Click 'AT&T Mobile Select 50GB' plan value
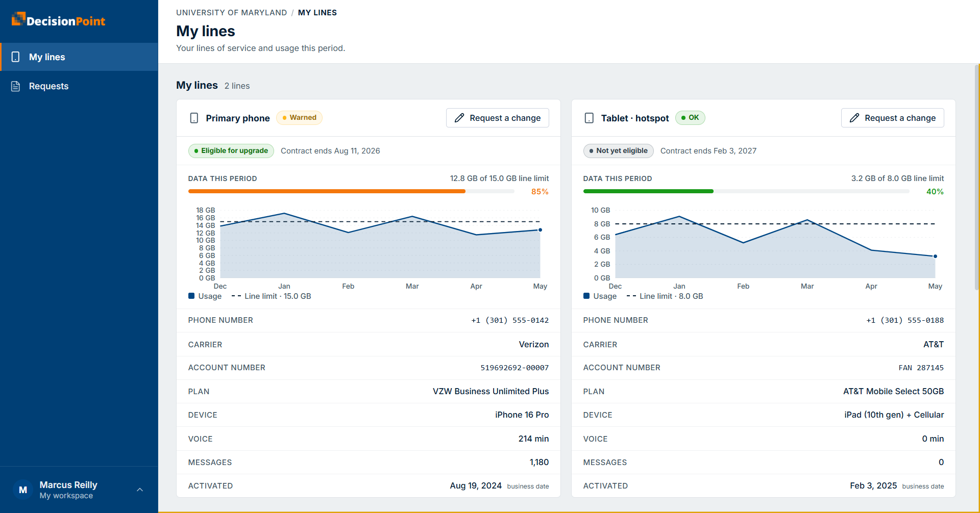Viewport: 980px width, 513px height. [894, 391]
